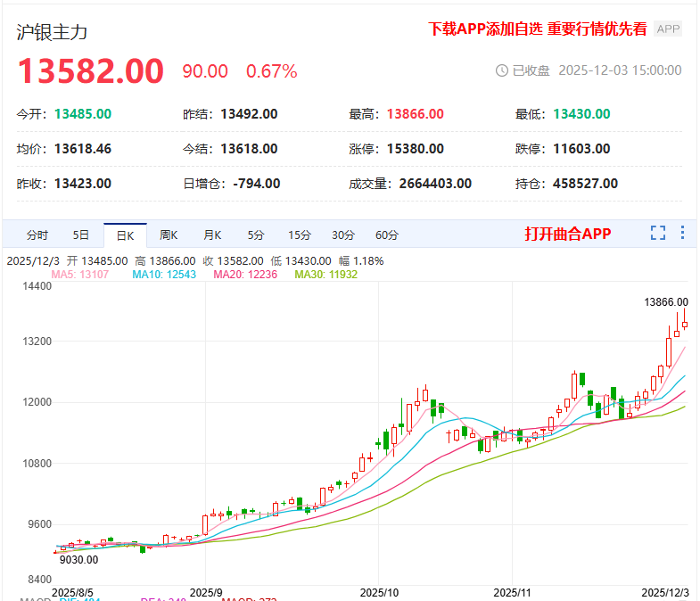Click the clock icon beside 已收盘
Viewport: 700px width, 601px height.
501,70
